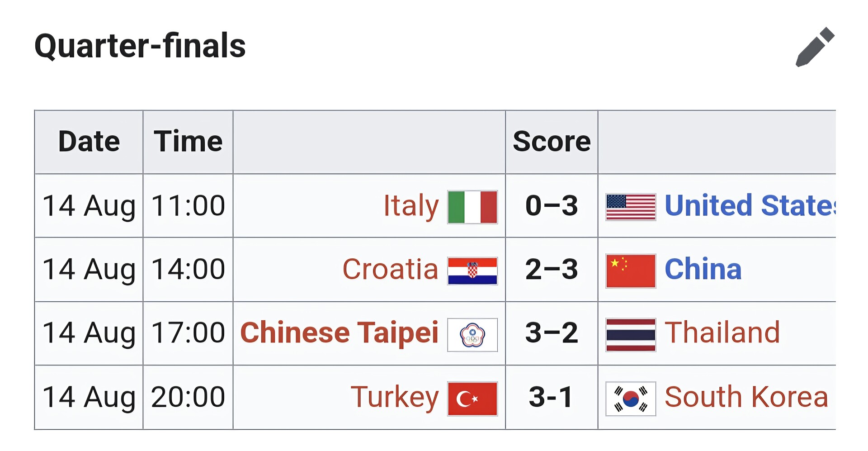Open the Italy team link
Viewport: 868px width, 451px height.
click(x=411, y=206)
